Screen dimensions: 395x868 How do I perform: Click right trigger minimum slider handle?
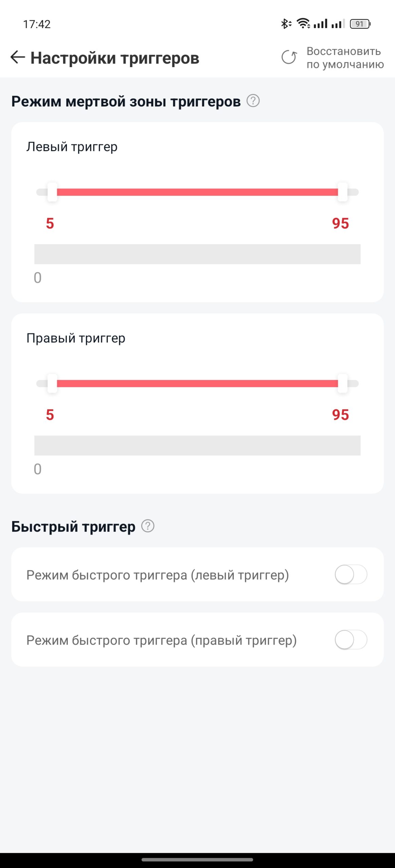point(52,383)
